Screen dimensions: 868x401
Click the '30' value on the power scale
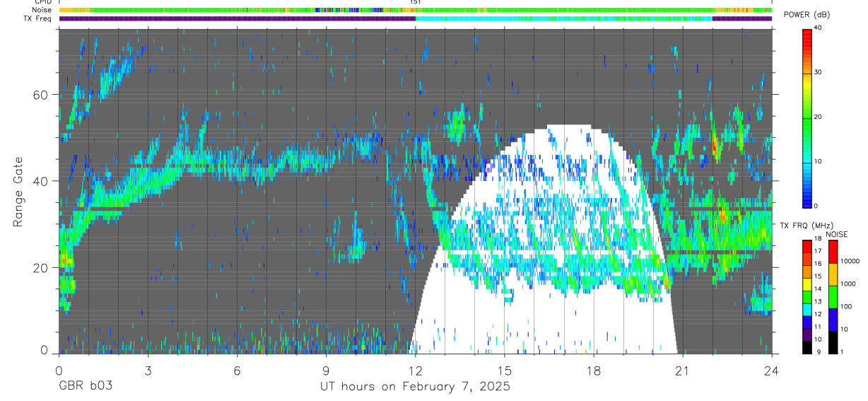coord(819,73)
